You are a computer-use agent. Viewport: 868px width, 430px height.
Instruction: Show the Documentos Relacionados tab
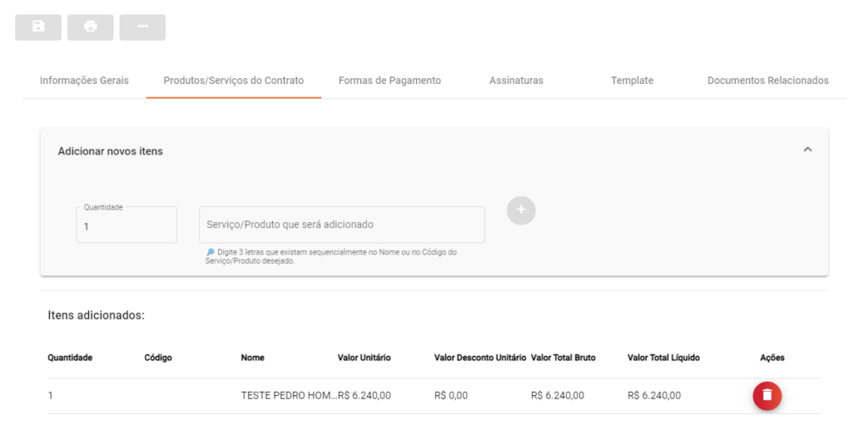(x=768, y=81)
